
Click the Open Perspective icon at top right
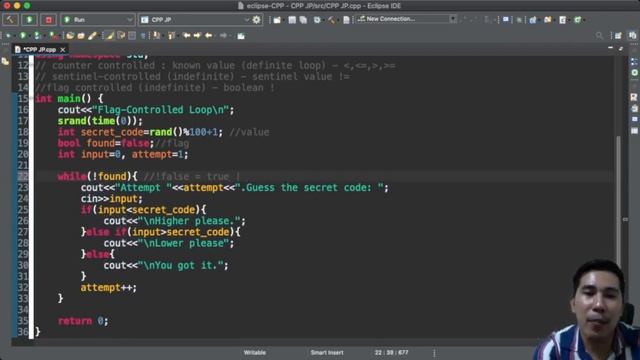pyautogui.click(x=619, y=36)
